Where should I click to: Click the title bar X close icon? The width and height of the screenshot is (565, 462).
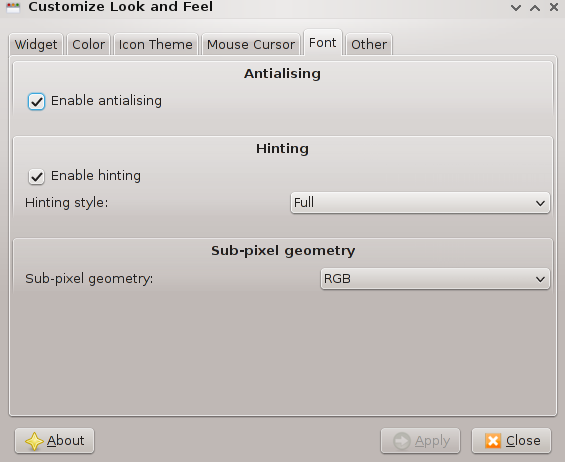(x=554, y=7)
